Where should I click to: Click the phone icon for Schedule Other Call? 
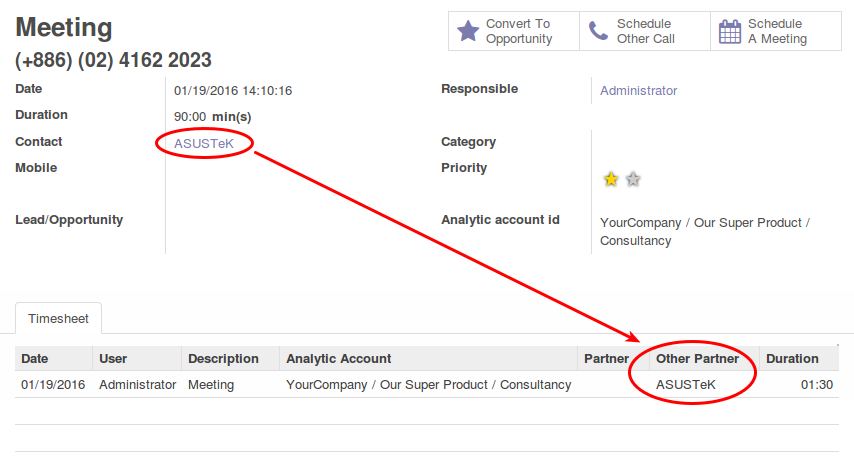598,31
